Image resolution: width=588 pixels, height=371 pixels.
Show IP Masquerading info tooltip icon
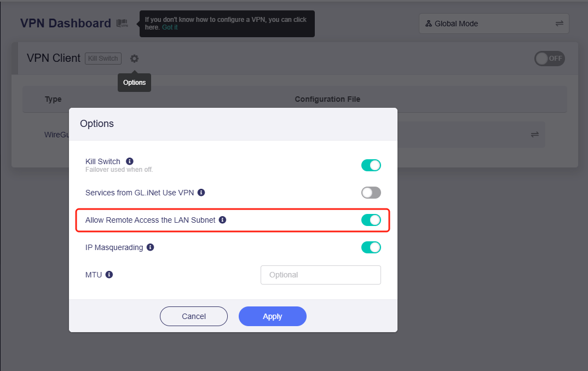click(151, 247)
